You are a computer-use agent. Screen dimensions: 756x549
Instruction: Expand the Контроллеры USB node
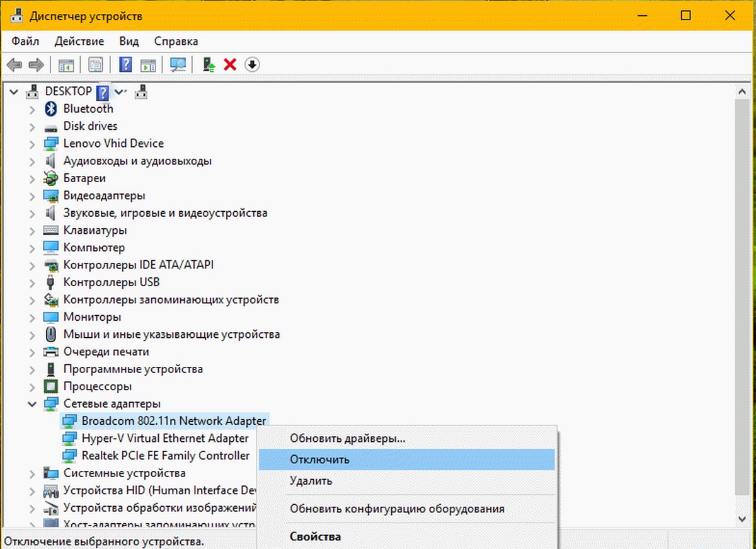(31, 282)
